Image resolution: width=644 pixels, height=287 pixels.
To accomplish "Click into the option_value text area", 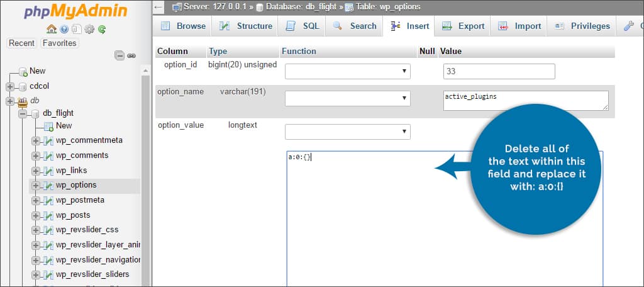I will (x=445, y=219).
